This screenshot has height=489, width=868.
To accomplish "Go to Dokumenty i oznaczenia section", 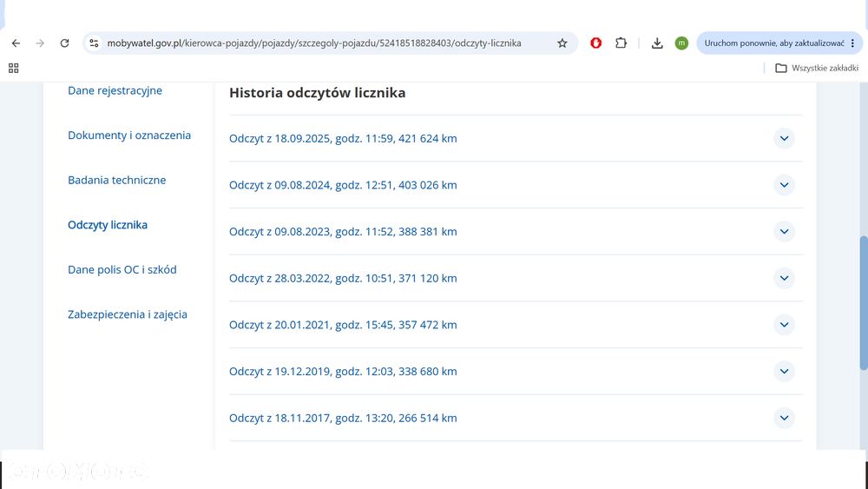I will (129, 135).
